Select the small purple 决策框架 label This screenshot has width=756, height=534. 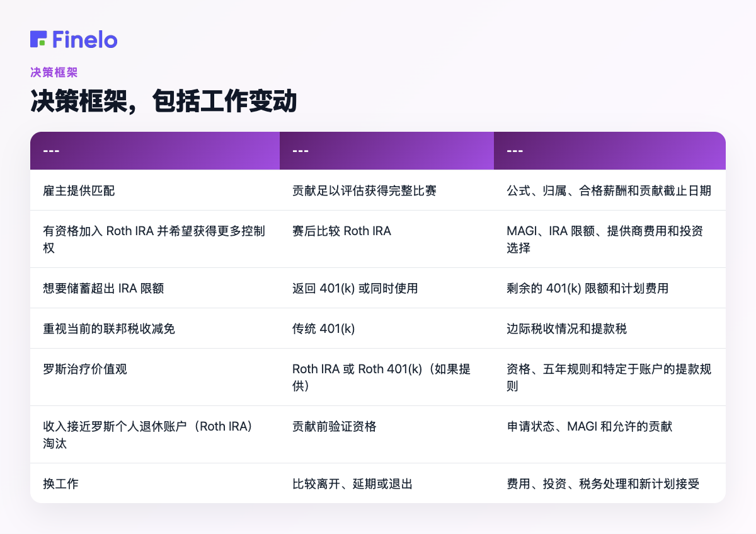[x=54, y=73]
